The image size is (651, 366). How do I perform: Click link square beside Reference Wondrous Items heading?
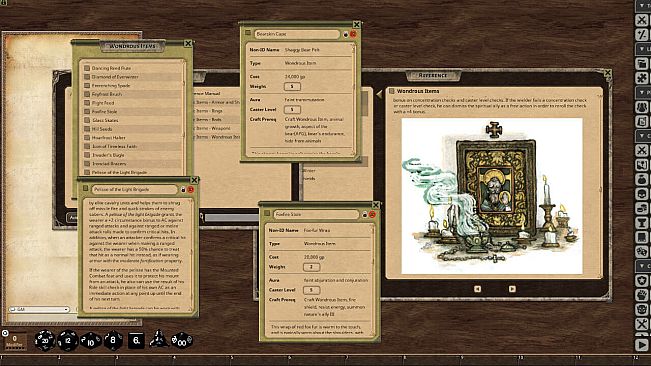tap(391, 90)
